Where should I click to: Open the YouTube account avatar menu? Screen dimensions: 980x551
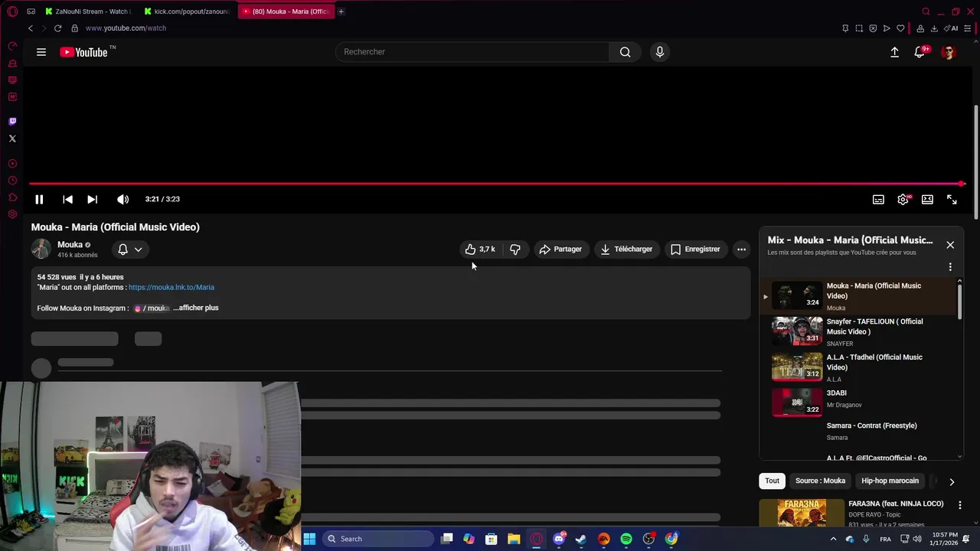point(949,52)
